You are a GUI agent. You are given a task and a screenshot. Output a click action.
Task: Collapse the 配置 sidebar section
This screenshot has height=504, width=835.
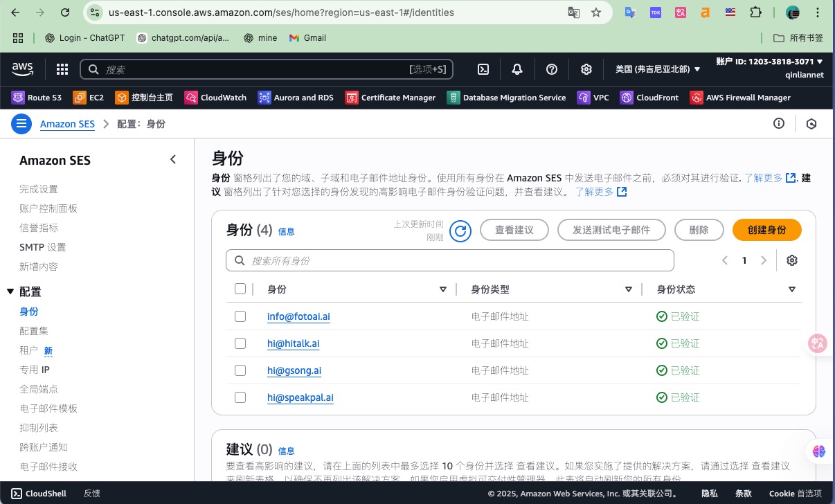tap(10, 291)
